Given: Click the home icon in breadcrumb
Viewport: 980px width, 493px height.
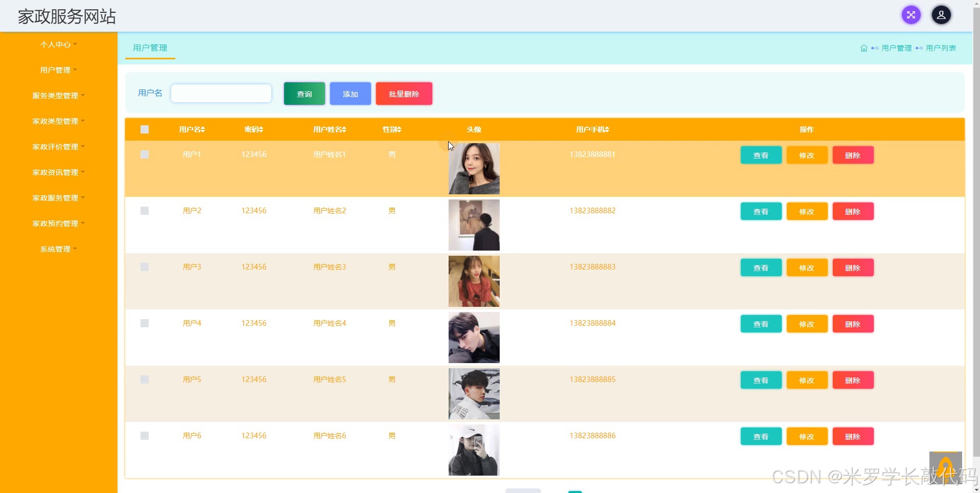Looking at the screenshot, I should point(864,48).
